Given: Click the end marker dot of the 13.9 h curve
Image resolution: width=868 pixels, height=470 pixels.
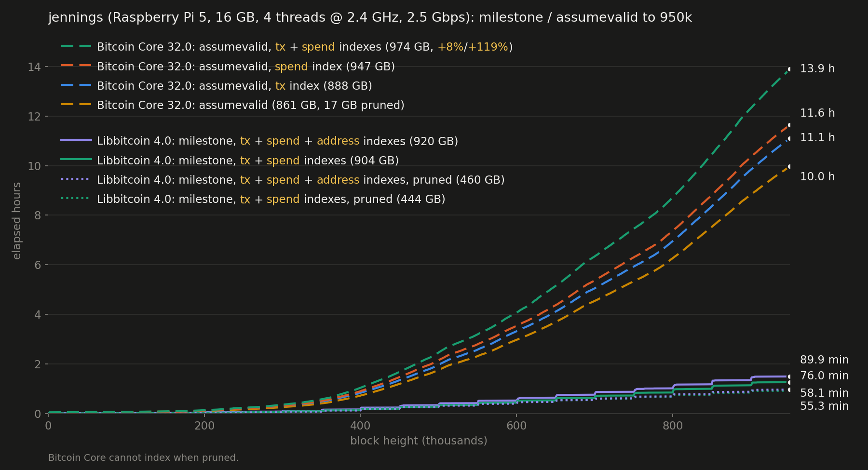Looking at the screenshot, I should (789, 69).
